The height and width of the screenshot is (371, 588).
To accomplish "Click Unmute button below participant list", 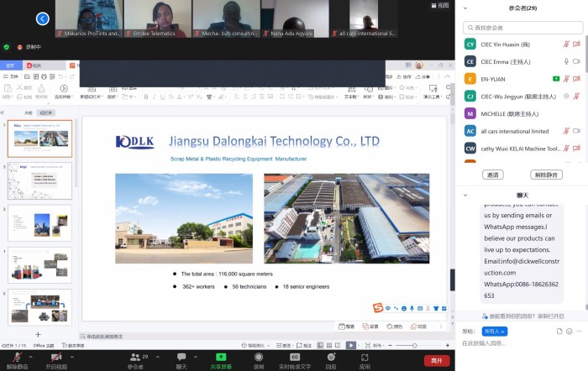I will pyautogui.click(x=546, y=175).
